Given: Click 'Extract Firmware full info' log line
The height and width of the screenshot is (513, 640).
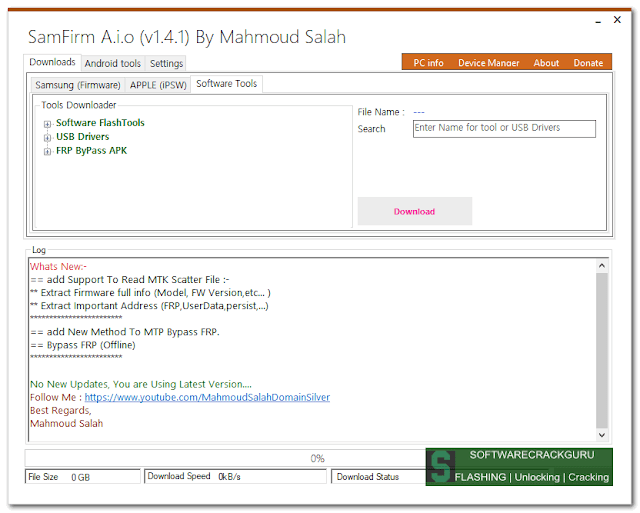Looking at the screenshot, I should click(150, 293).
